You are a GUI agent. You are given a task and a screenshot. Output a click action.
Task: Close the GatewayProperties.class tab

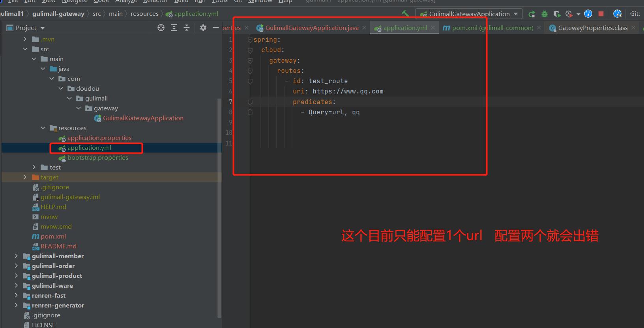tap(633, 28)
